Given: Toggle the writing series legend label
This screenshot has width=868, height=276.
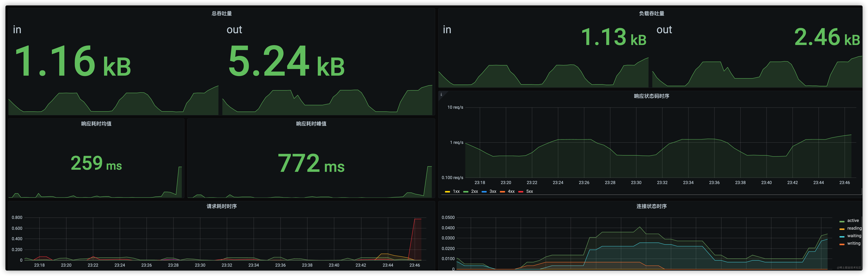Looking at the screenshot, I should point(854,243).
